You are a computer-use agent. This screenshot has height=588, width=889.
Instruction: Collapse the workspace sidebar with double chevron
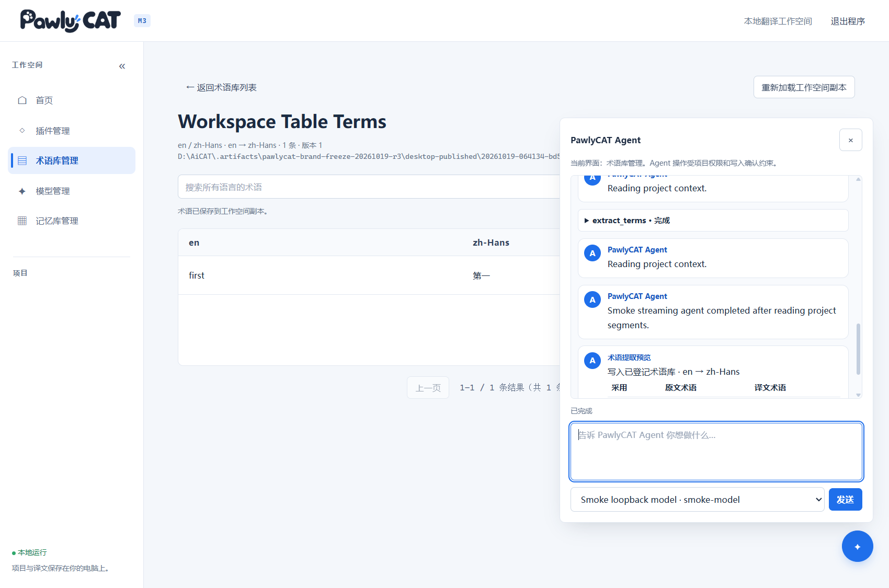tap(122, 66)
